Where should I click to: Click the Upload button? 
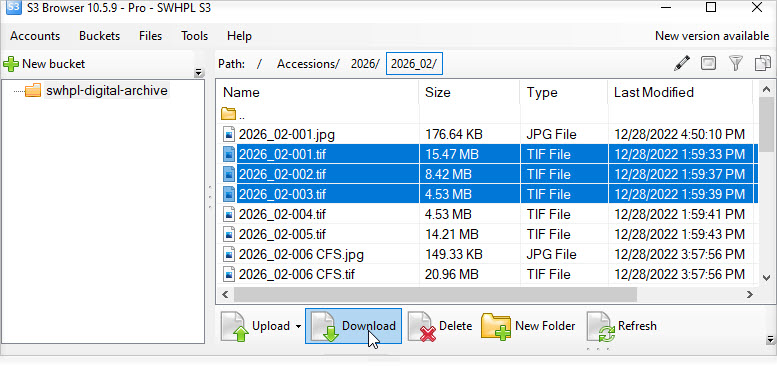coord(256,326)
